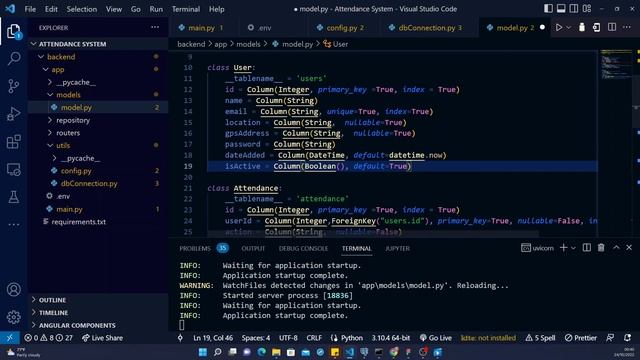Viewport: 640px width, 360px height.
Task: Open the Accounts menu icon
Action: pyautogui.click(x=13, y=289)
